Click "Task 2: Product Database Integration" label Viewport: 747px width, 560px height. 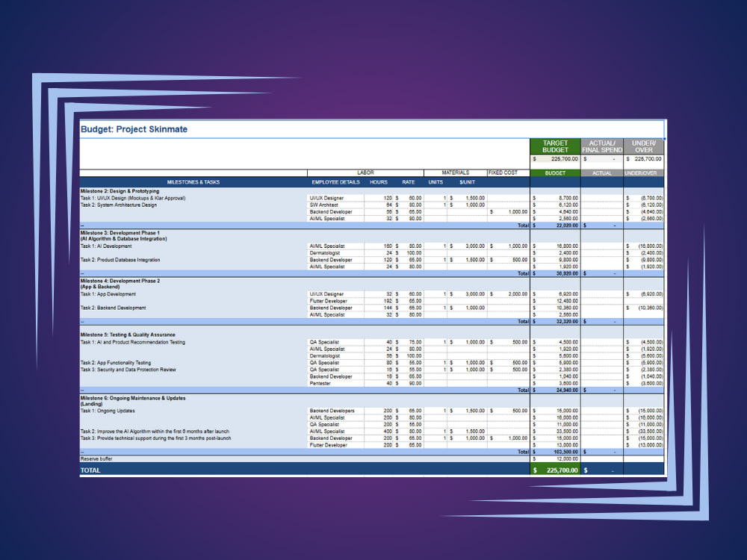(120, 260)
